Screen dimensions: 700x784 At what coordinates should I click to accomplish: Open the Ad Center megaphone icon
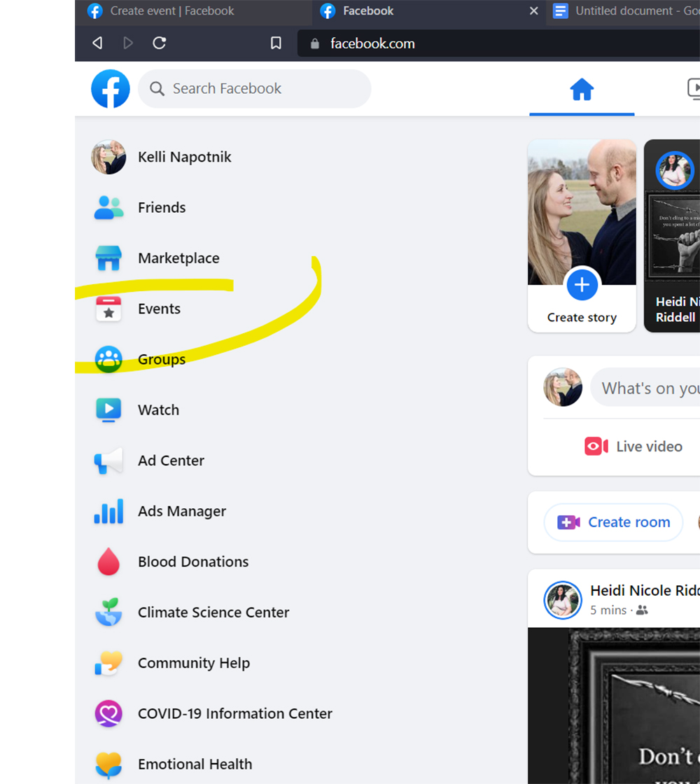[x=108, y=461]
